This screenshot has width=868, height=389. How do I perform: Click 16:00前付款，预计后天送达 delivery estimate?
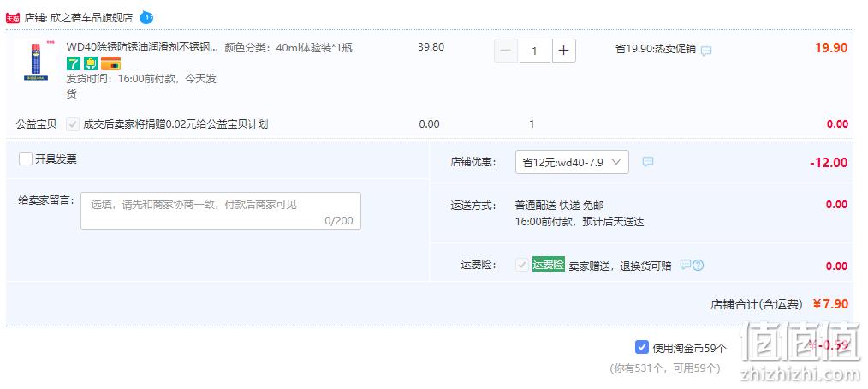[580, 222]
